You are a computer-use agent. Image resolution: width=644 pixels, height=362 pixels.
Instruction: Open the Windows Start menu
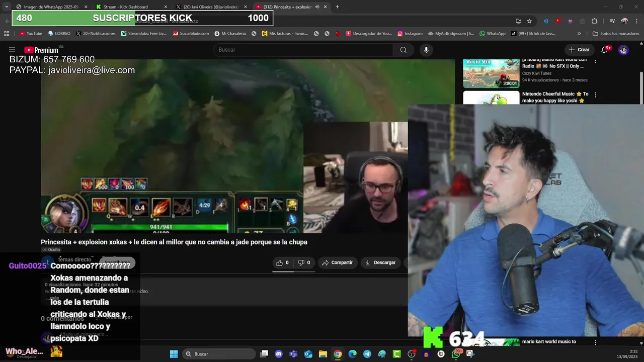pyautogui.click(x=174, y=354)
